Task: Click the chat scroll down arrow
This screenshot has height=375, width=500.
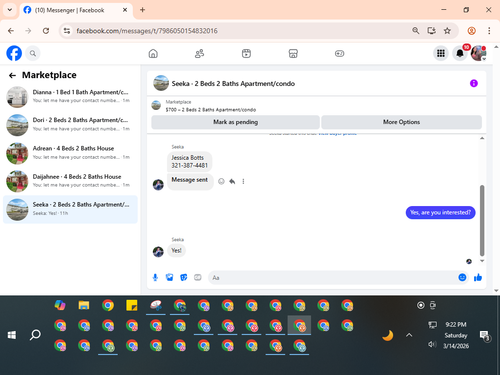Action: [482, 261]
